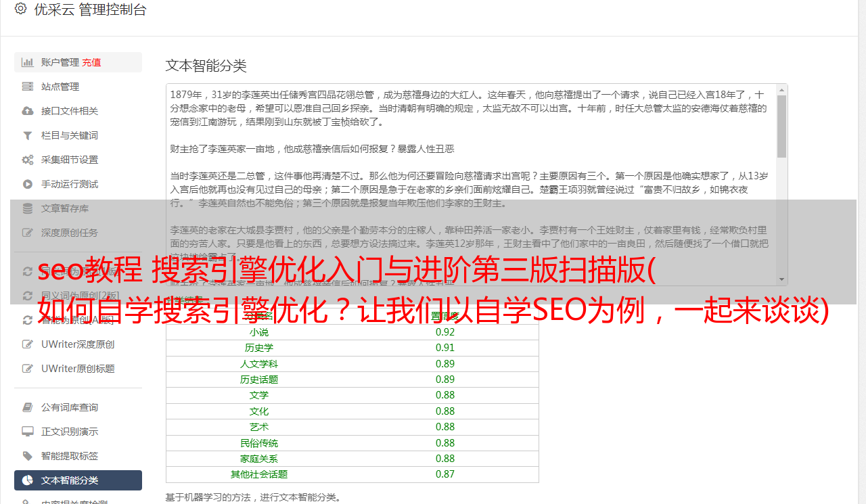Click the 文化 row label

259,411
